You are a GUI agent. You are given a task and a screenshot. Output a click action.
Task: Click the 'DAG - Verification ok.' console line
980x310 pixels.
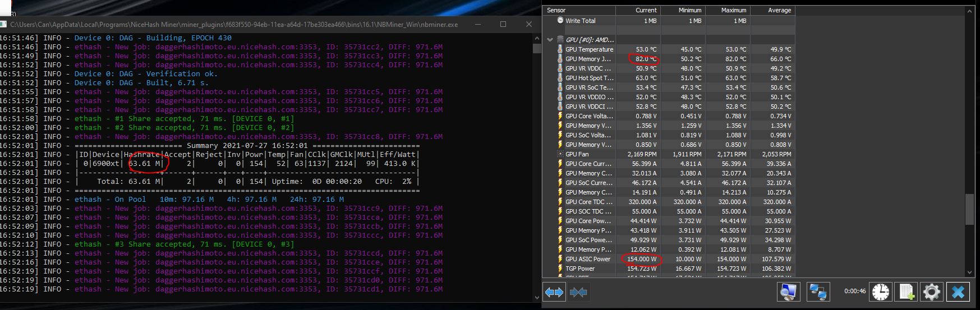tap(146, 74)
